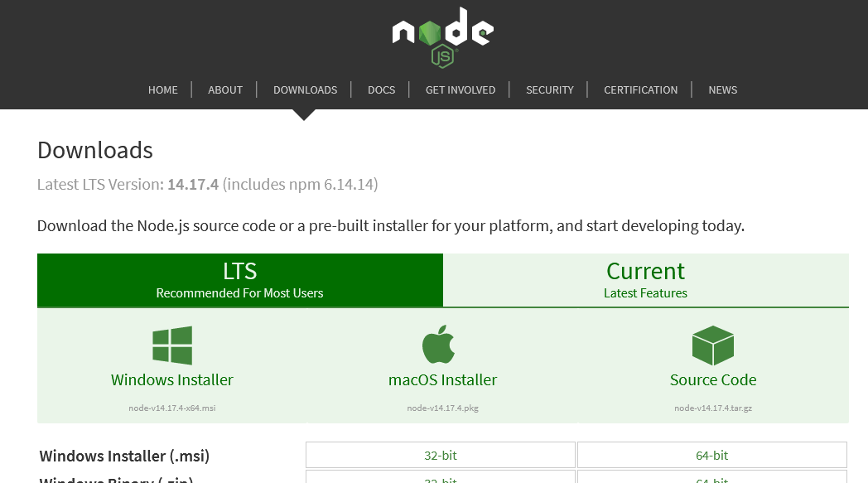Select the LTS Recommended For Most Users tab
Image resolution: width=868 pixels, height=483 pixels.
click(239, 280)
